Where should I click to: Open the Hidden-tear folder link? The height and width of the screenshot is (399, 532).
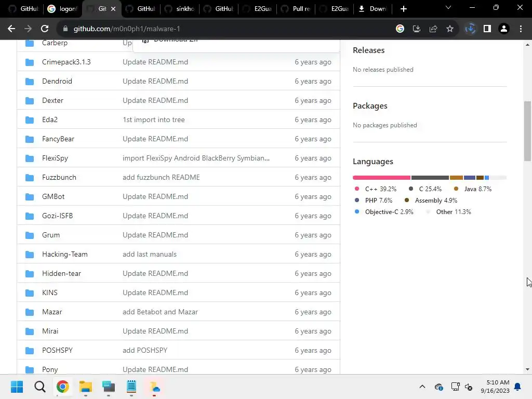61,273
